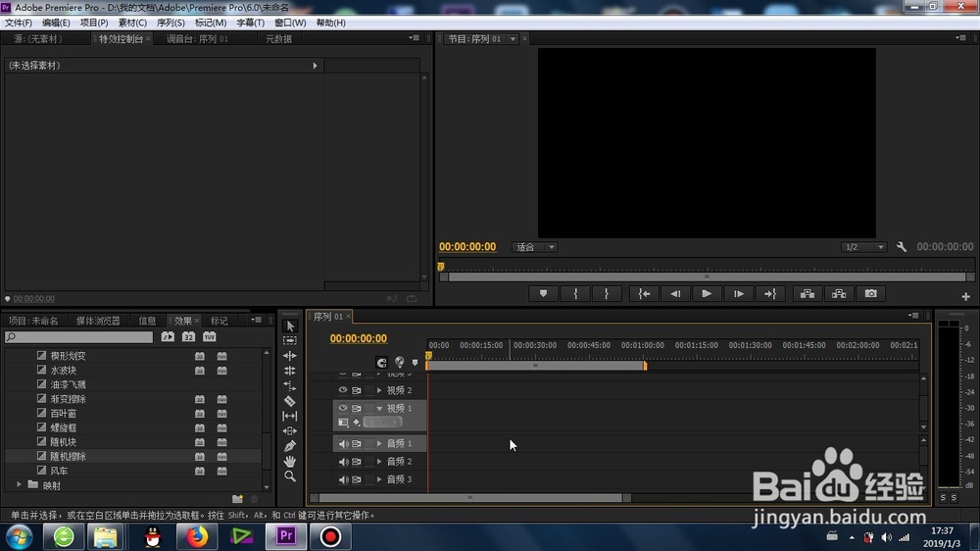Image resolution: width=980 pixels, height=551 pixels.
Task: Select the Rate Stretch tool
Action: (290, 386)
